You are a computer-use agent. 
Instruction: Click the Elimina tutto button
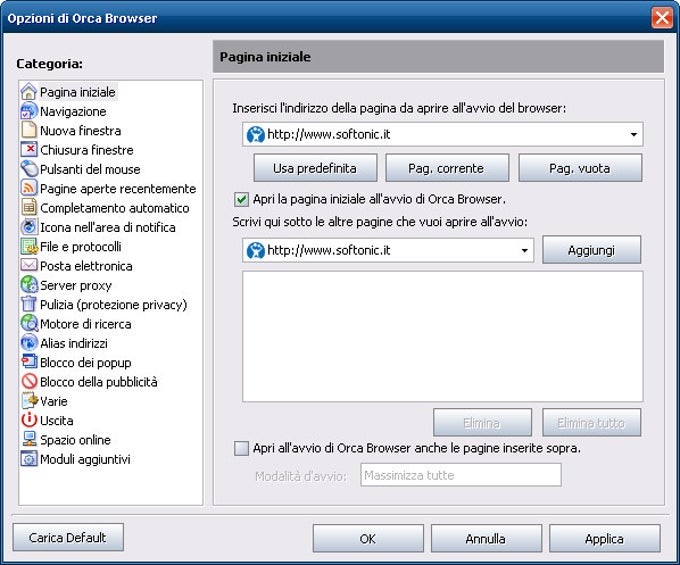[x=591, y=422]
